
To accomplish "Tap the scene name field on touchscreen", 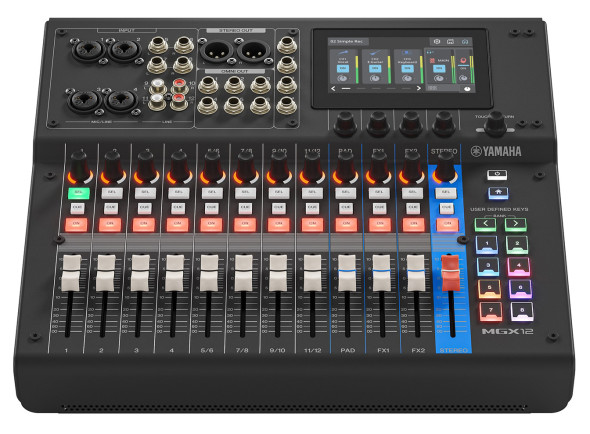I will [348, 41].
